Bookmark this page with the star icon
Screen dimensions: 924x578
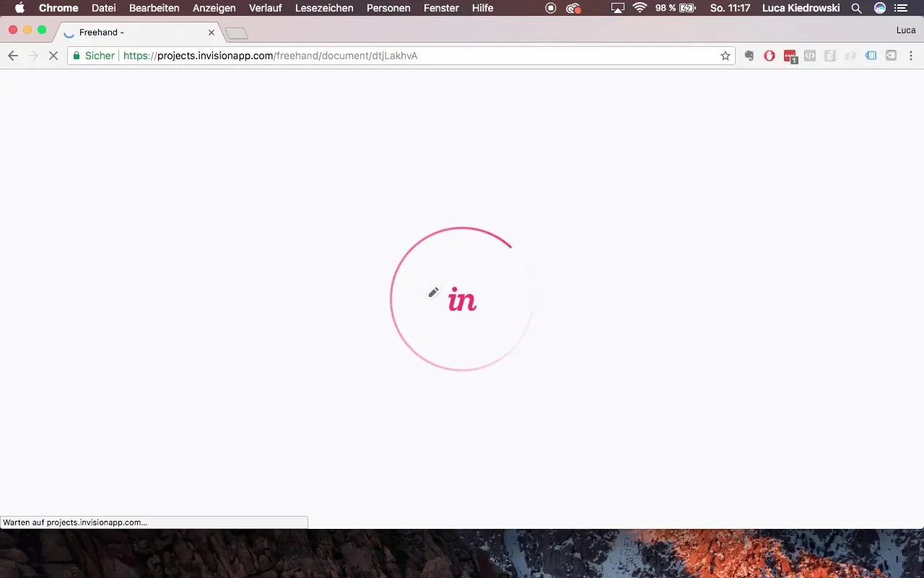tap(725, 56)
